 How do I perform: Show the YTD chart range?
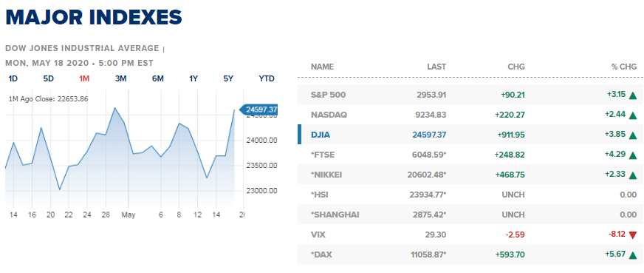click(267, 78)
